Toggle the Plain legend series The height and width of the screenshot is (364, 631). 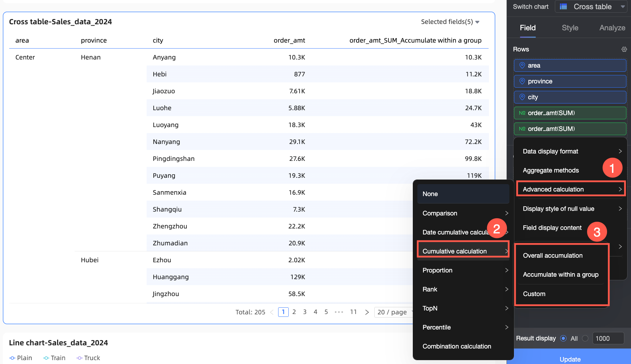21,358
